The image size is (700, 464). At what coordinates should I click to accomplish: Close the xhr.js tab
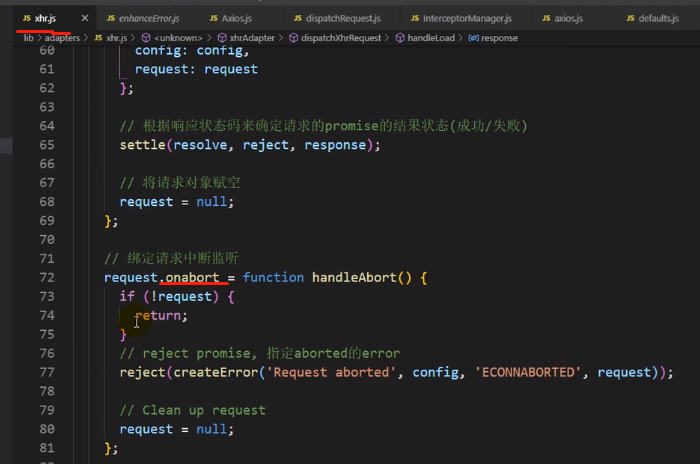(85, 18)
